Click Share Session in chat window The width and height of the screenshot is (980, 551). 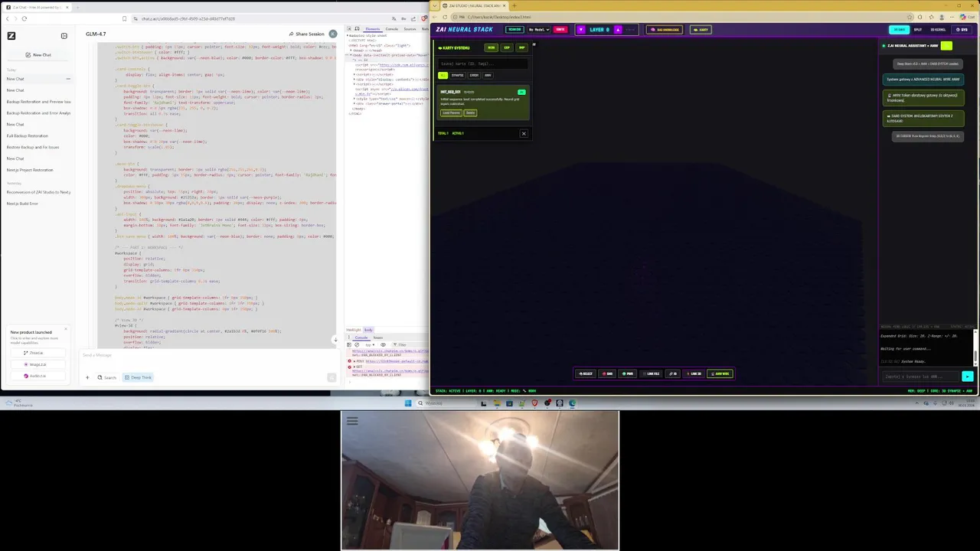(306, 34)
